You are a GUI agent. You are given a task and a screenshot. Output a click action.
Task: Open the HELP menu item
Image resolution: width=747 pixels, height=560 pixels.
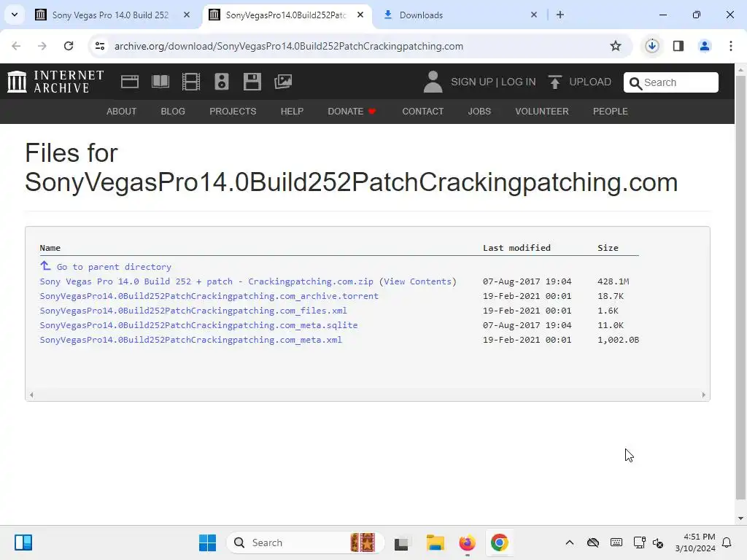coord(292,112)
